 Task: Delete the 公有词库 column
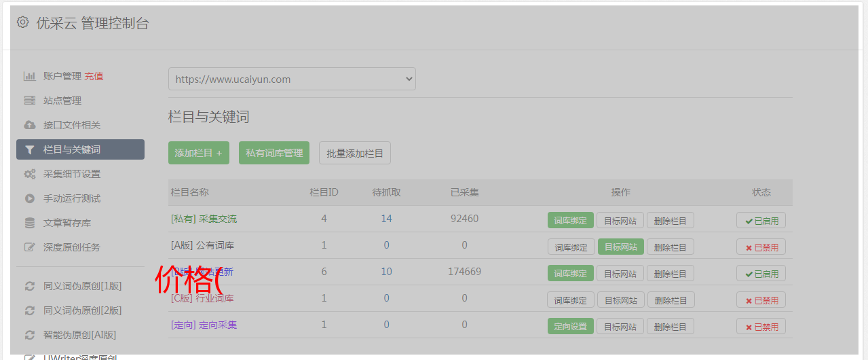671,247
